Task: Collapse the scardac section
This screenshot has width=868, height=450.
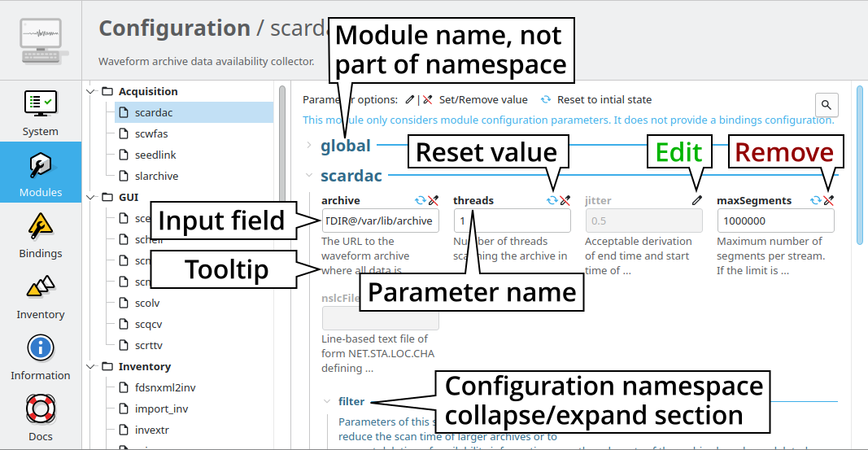Action: (x=309, y=175)
